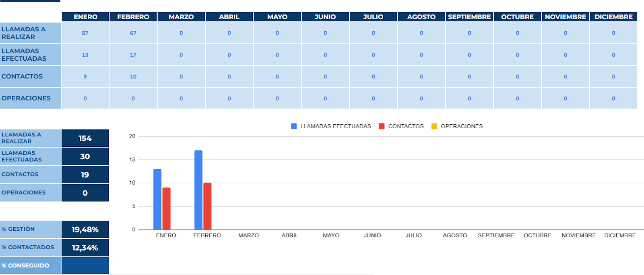Click the SEPTIEMBRE header cell in table

pyautogui.click(x=469, y=17)
